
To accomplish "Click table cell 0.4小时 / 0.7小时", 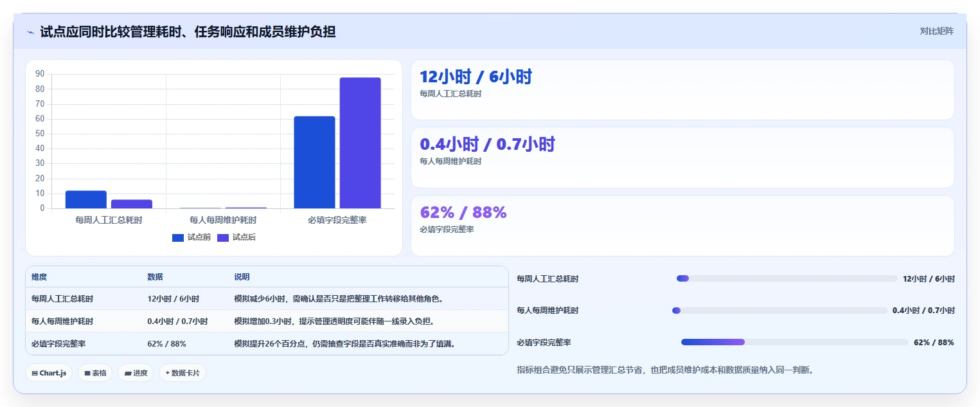I will tap(177, 321).
